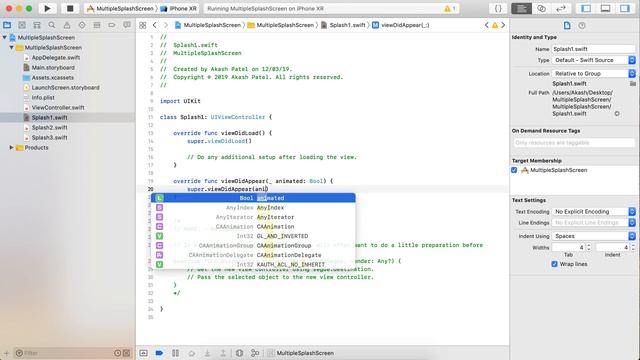This screenshot has width=640, height=360.
Task: Go back in editor history
Action: click(155, 25)
